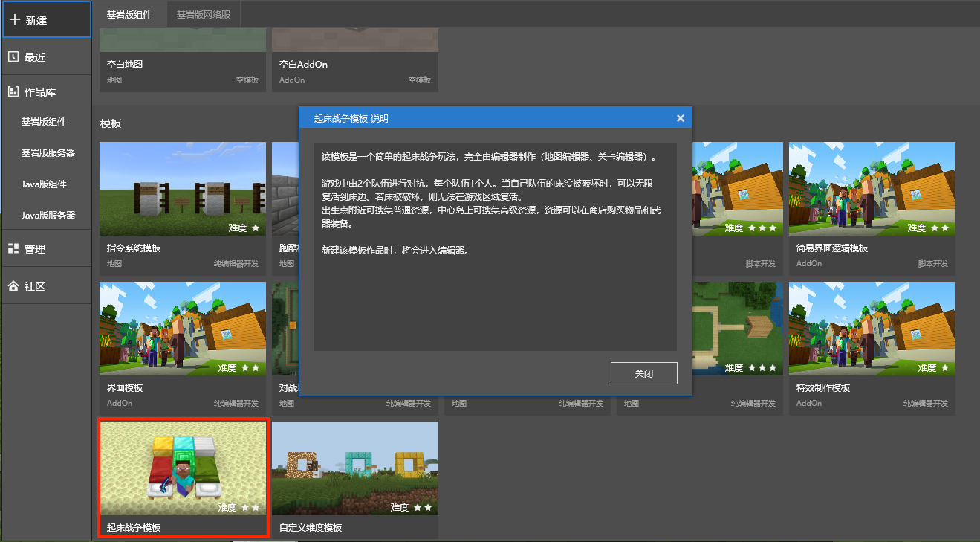Open the 管理 section label
Image resolution: width=980 pixels, height=542 pixels.
(35, 249)
